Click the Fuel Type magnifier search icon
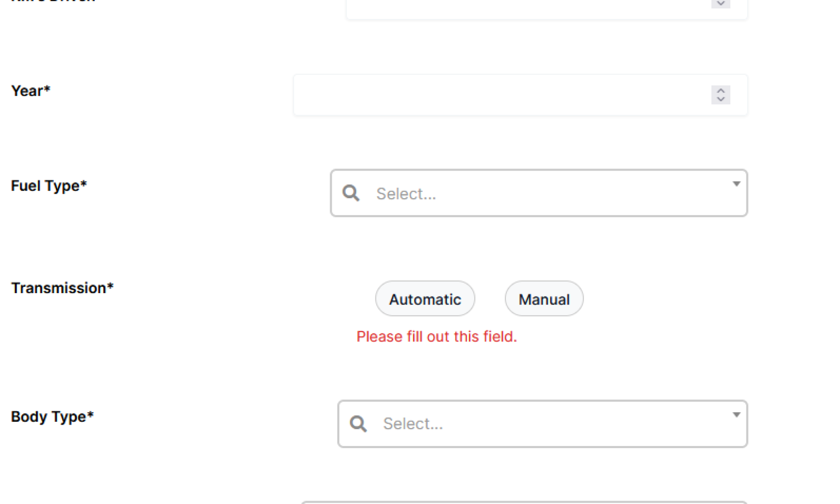This screenshot has width=840, height=504. coord(351,193)
